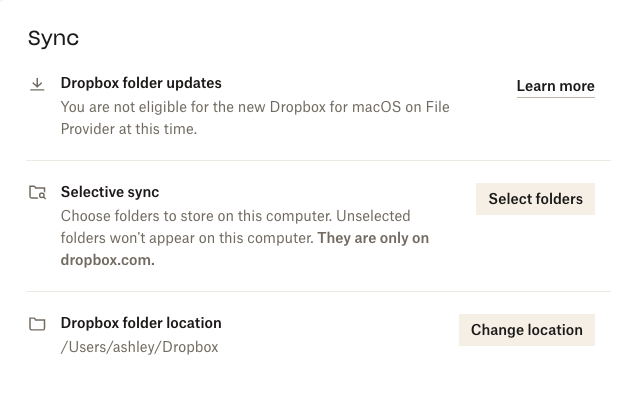Click the word "Unselected" in the sync description

pyautogui.click(x=374, y=216)
